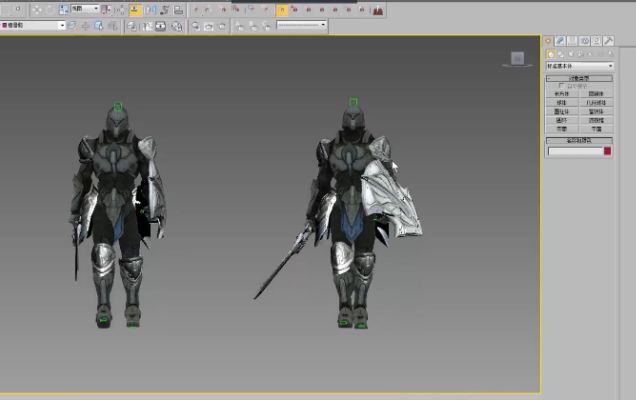Click the 长方体 (Box) button
636x400 pixels.
tap(562, 94)
